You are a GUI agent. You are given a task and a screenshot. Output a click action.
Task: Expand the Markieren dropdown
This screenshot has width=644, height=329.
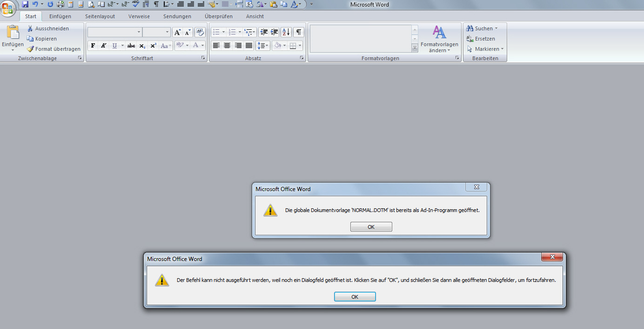pos(503,49)
